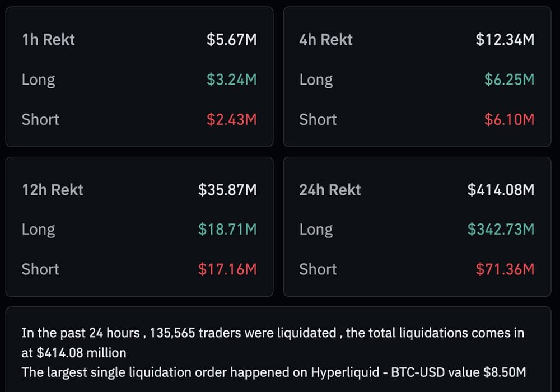Select the 12h Rekt total $35.87M
Viewport: 560px width, 392px height.
tap(227, 190)
